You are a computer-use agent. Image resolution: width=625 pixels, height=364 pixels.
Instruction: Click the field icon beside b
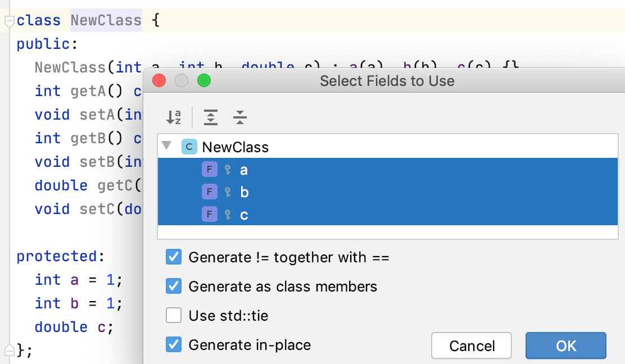click(x=209, y=192)
